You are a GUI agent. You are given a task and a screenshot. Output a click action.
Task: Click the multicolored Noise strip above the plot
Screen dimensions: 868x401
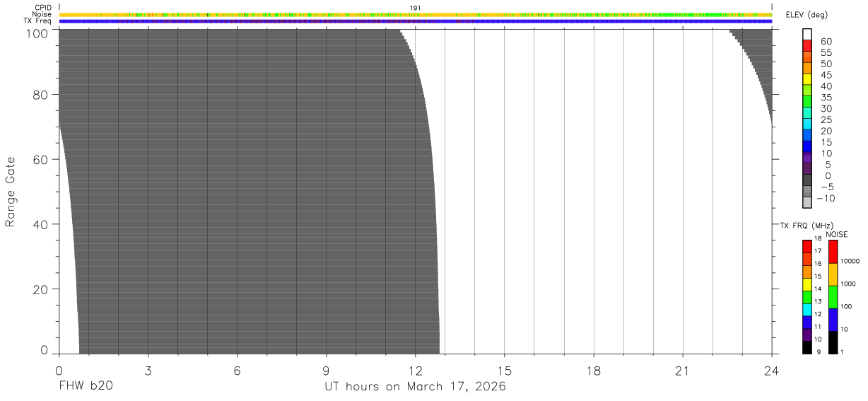click(415, 14)
